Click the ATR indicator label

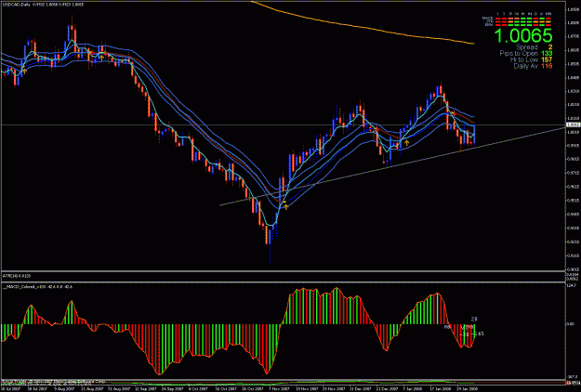click(17, 276)
